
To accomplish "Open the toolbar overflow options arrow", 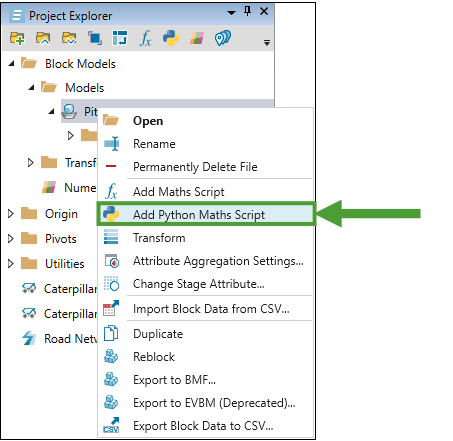I will [x=267, y=43].
